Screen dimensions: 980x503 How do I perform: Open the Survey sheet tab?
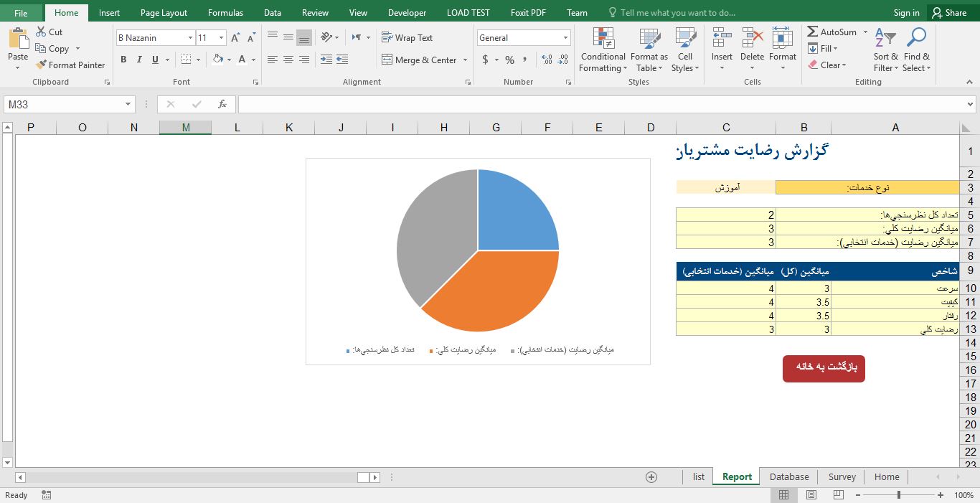[x=842, y=476]
